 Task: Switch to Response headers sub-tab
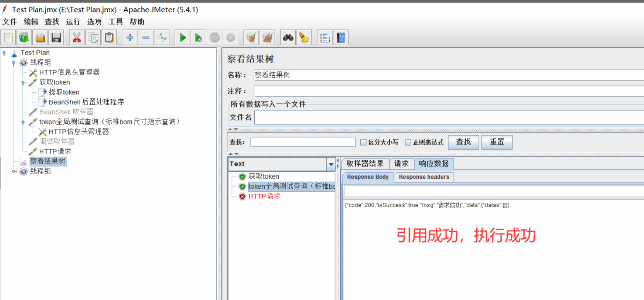(424, 177)
